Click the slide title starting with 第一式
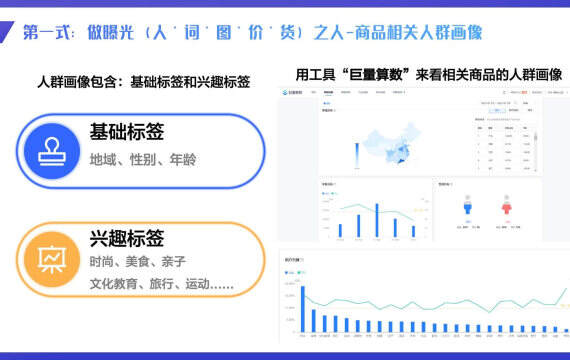This screenshot has height=360, width=570. pos(253,32)
